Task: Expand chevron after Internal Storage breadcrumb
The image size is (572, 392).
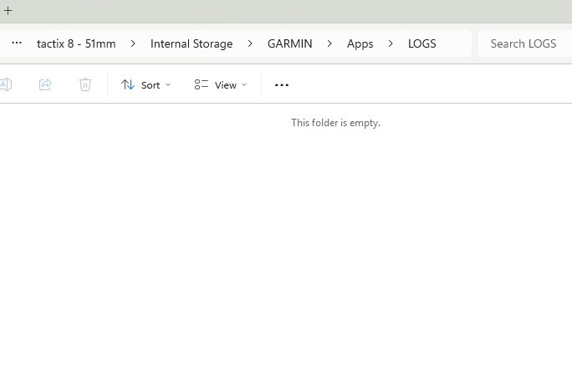Action: point(250,43)
